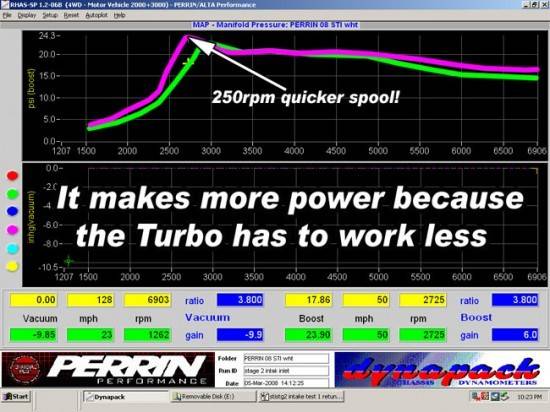Select the green run color dot
550x412 pixels.
(12, 194)
